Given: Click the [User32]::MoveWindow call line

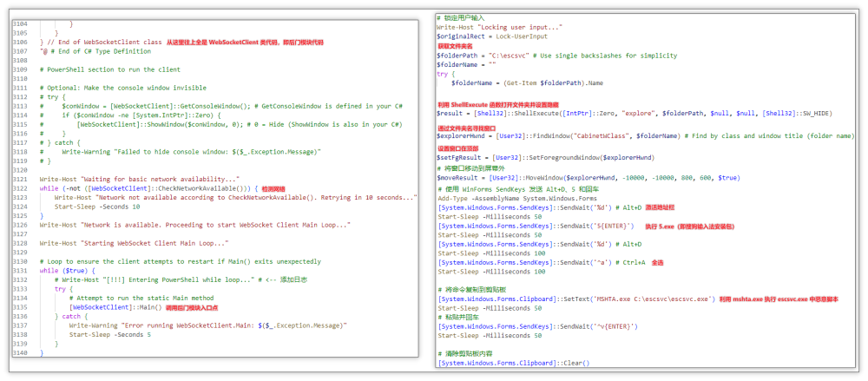Looking at the screenshot, I should pyautogui.click(x=590, y=178).
